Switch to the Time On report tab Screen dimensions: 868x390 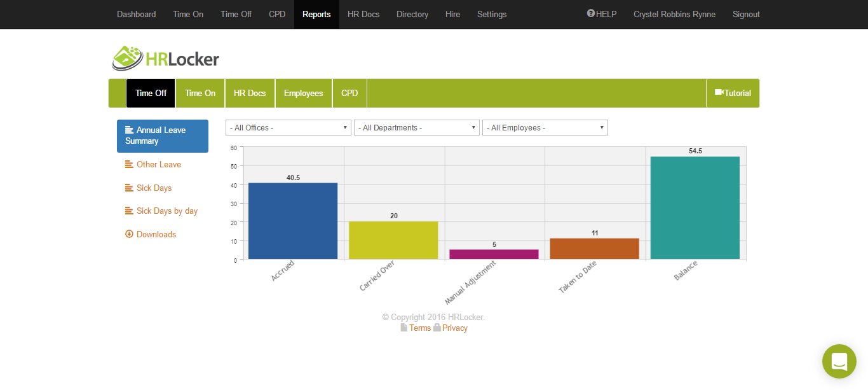[x=200, y=93]
